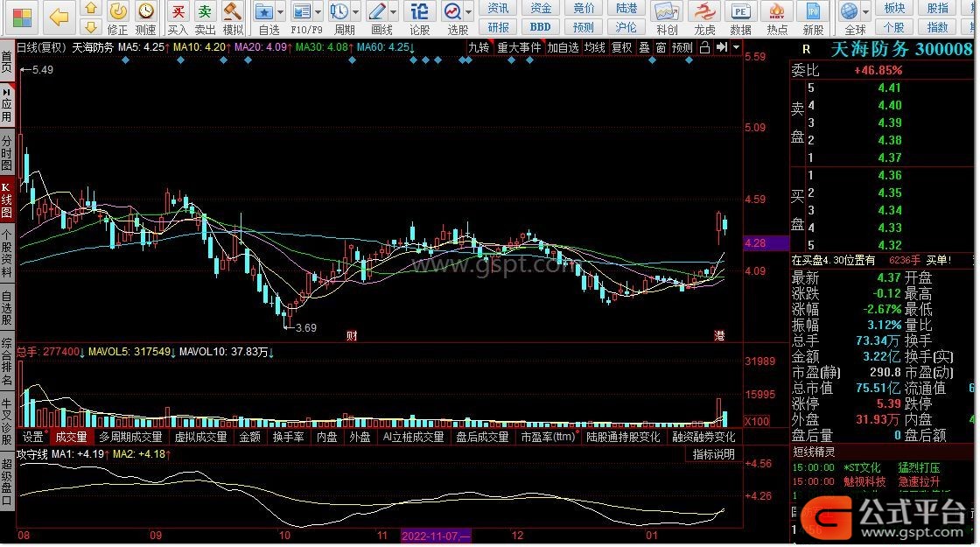Click the yellow up arrow icon

tap(91, 8)
